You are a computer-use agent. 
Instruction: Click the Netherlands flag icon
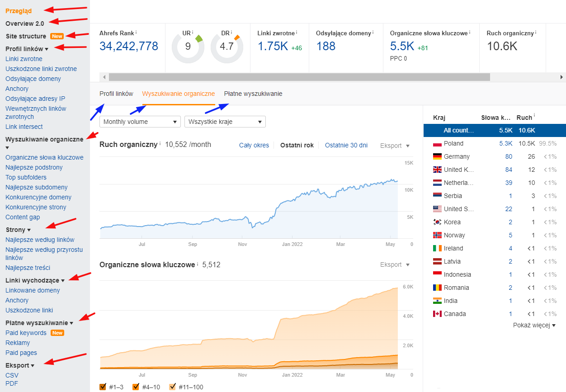[x=437, y=183]
